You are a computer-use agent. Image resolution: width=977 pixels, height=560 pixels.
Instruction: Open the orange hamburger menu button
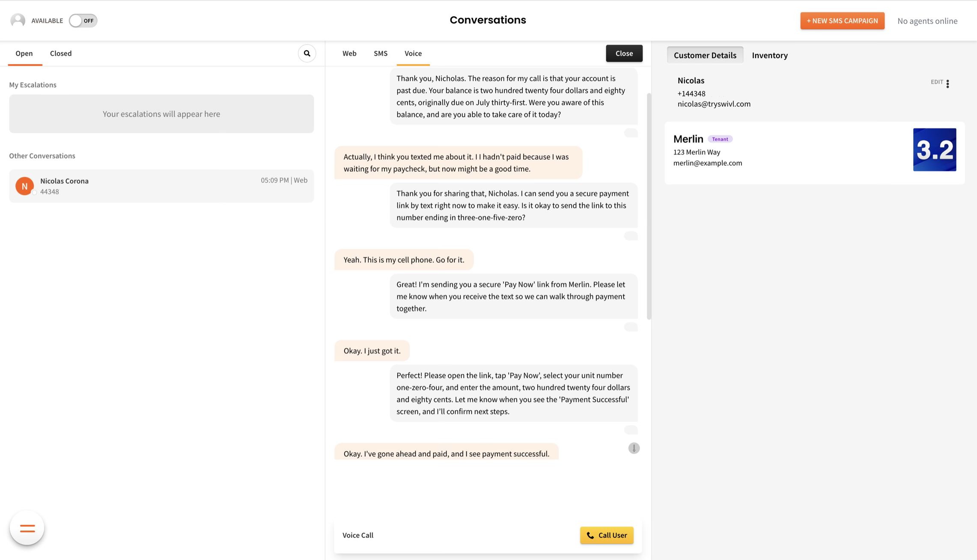[27, 528]
